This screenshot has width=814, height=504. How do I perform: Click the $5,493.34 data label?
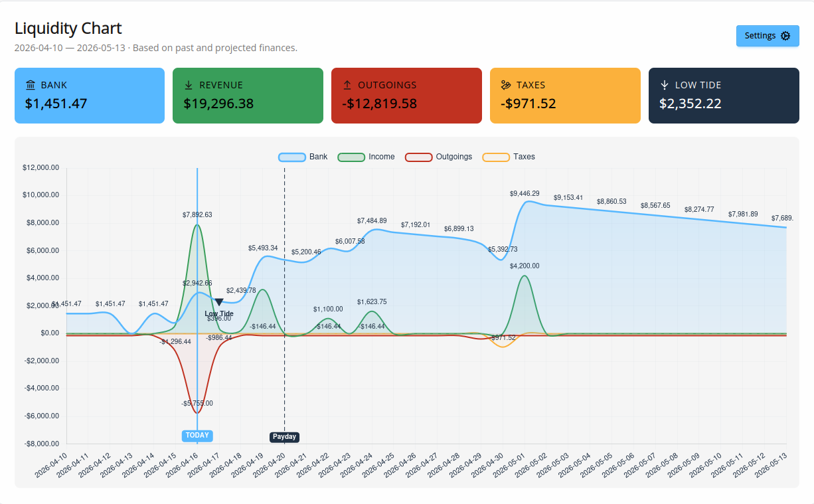pos(263,248)
